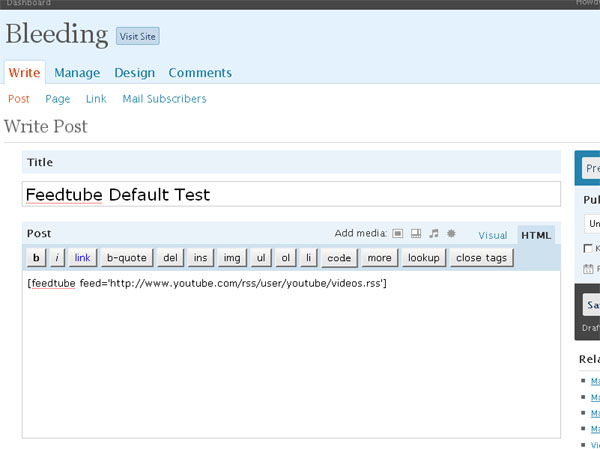Switch editor to HTML mode
The width and height of the screenshot is (600, 449).
tap(536, 235)
